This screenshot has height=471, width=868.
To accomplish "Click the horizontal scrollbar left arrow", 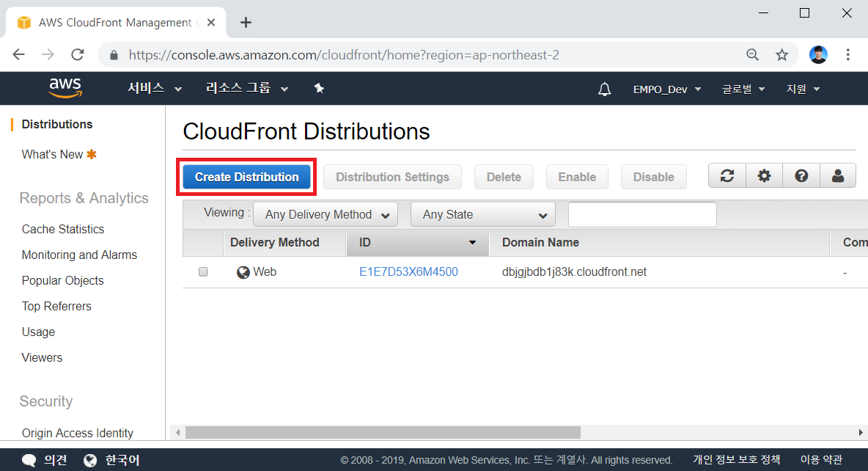I will coord(177,432).
